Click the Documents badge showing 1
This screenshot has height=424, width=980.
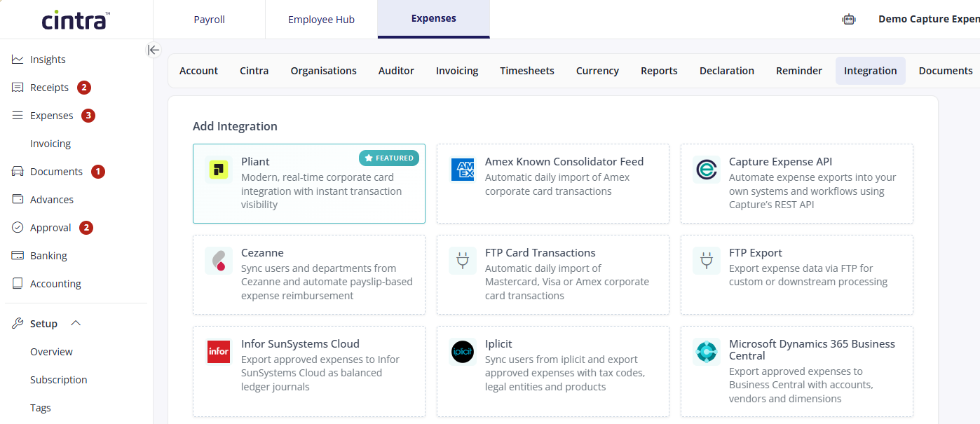point(98,172)
